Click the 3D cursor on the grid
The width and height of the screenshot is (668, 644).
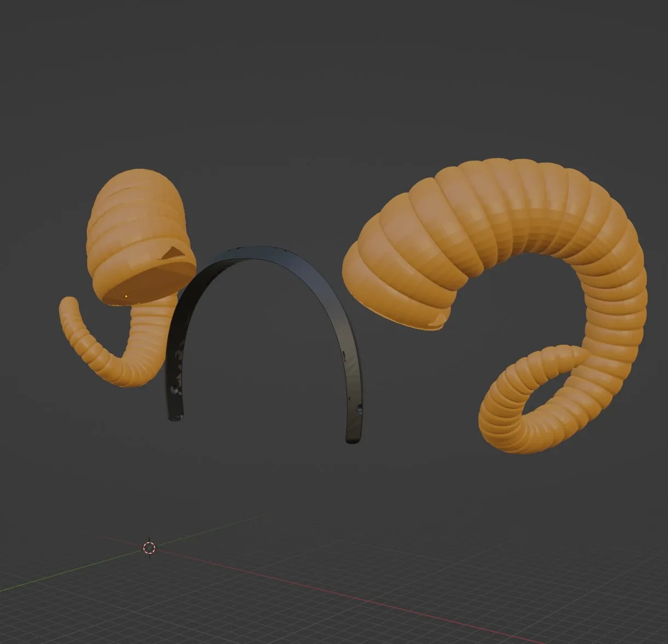pos(149,547)
